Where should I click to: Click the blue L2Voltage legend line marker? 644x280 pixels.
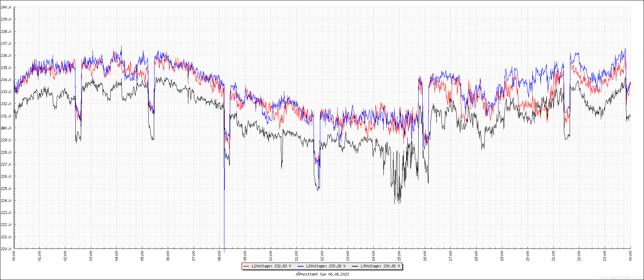pos(300,266)
